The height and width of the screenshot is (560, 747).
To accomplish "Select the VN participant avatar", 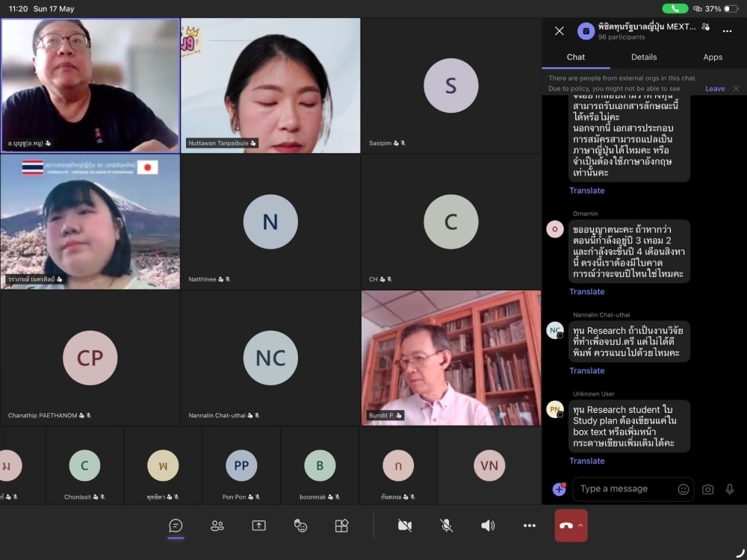I will pos(489,465).
